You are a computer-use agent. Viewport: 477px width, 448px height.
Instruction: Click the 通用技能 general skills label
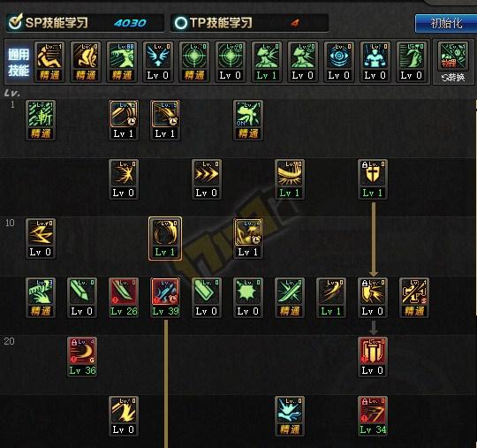tap(19, 62)
